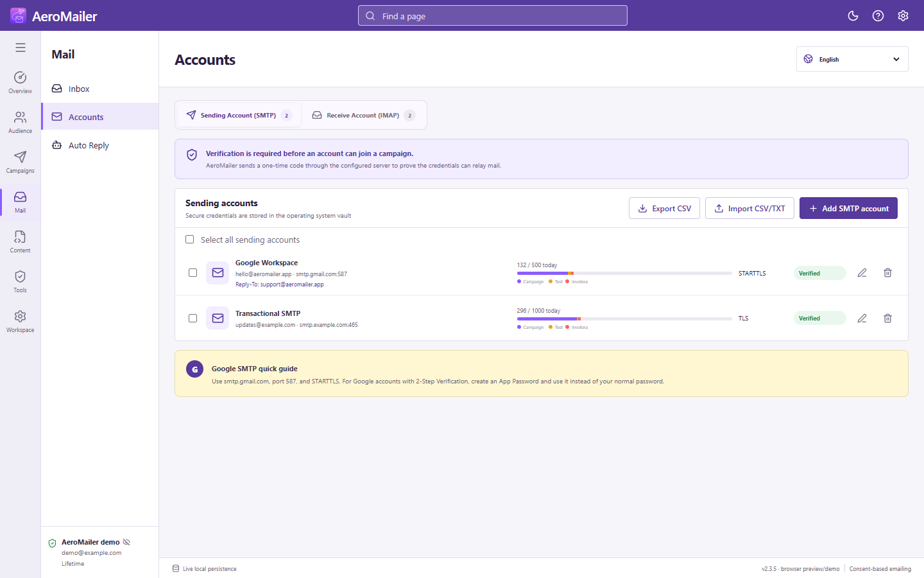Screen dimensions: 924x578
Task: Click Verified badge for Transactional SMTP
Action: click(819, 319)
